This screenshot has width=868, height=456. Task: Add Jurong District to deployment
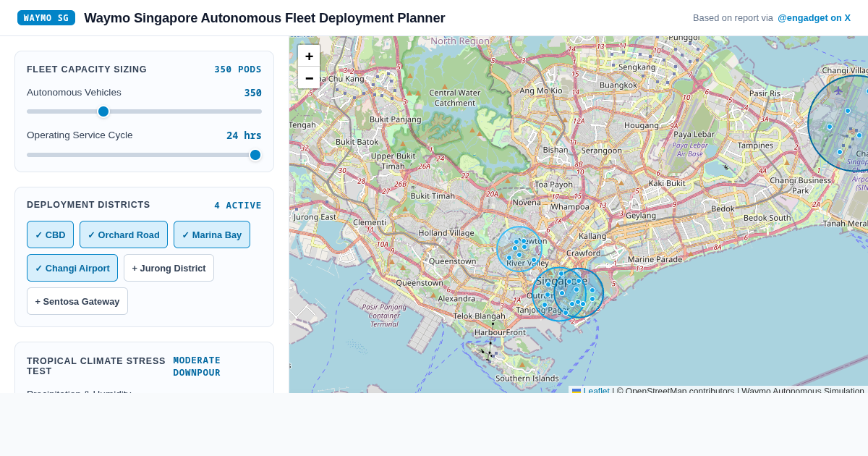[x=169, y=268]
